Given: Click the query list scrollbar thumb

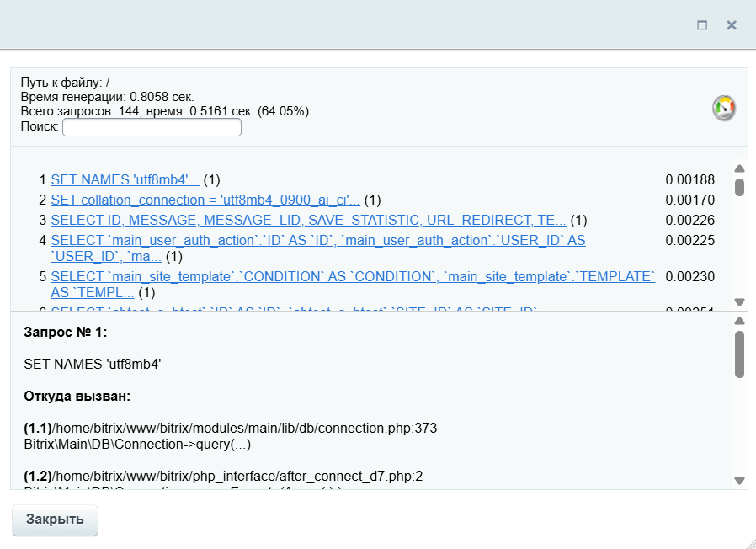Looking at the screenshot, I should 739,187.
